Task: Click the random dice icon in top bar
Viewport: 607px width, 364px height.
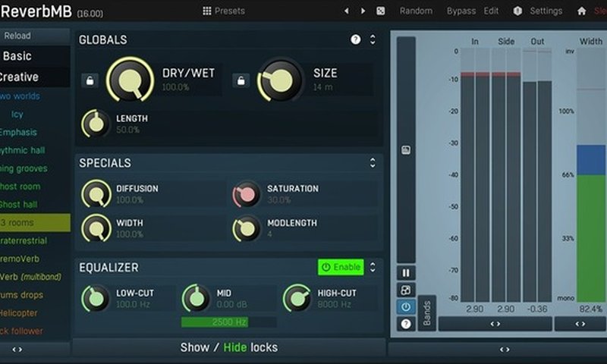Action: 380,11
